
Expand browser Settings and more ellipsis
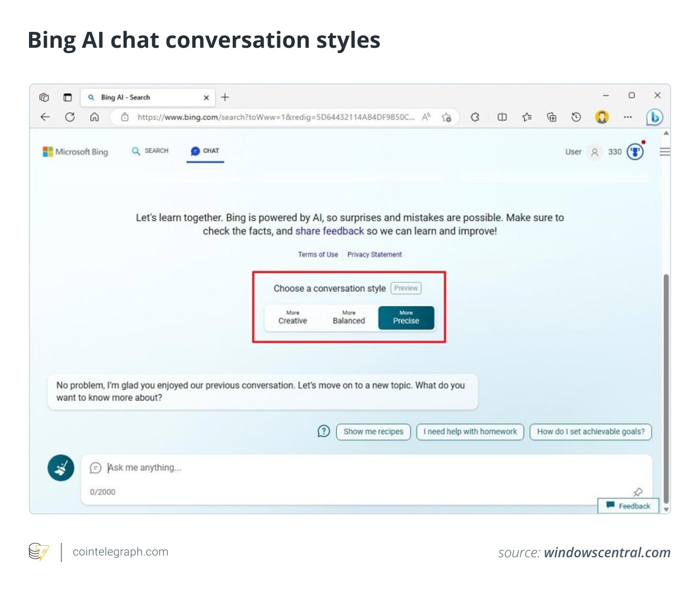(628, 117)
